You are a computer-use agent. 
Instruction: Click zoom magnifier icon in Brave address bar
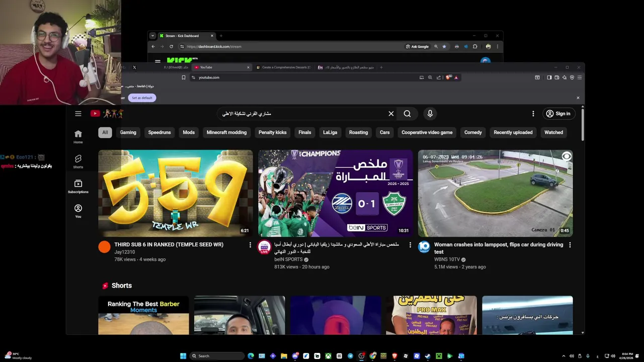point(430,77)
